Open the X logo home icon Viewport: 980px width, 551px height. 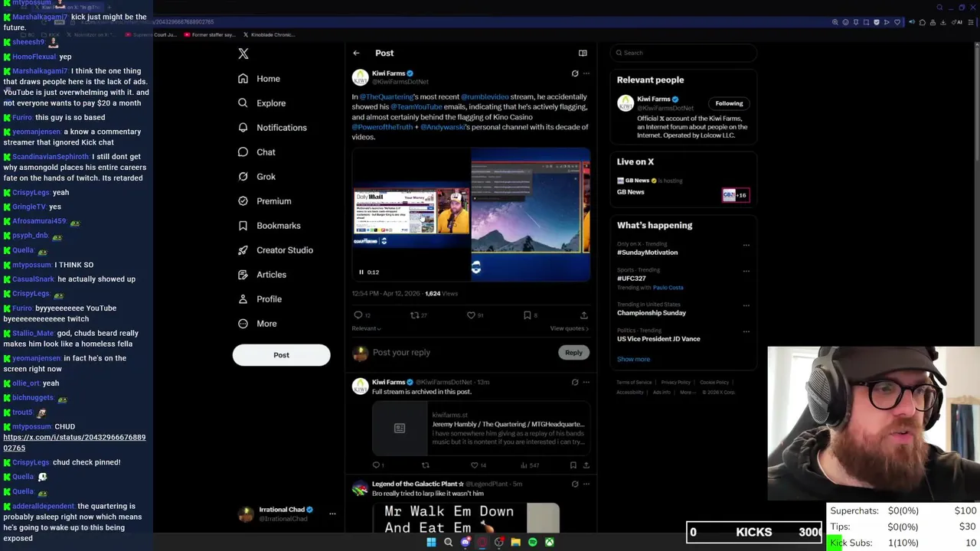click(243, 54)
